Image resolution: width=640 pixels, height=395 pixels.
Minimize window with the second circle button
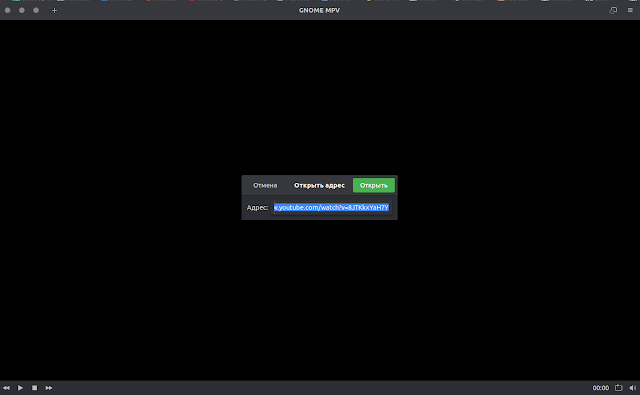coord(22,10)
